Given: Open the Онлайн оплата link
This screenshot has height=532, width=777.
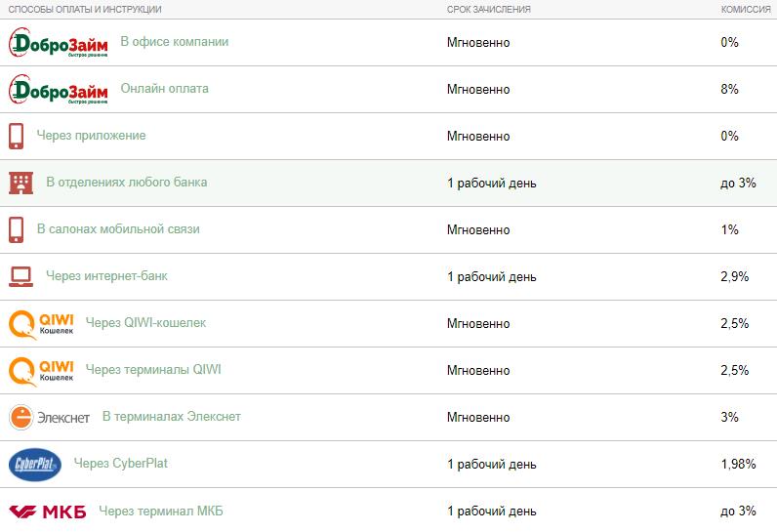Looking at the screenshot, I should point(165,89).
